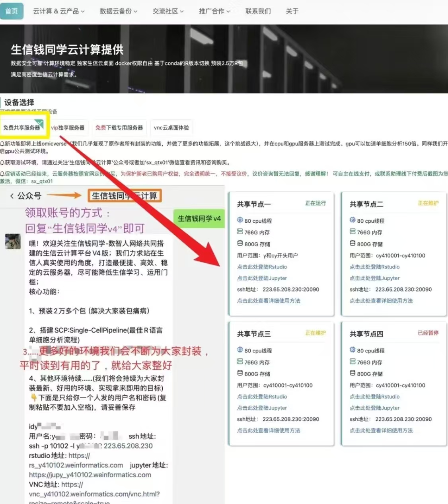
Task: Click the 共享节点四 card title
Action: point(366,334)
